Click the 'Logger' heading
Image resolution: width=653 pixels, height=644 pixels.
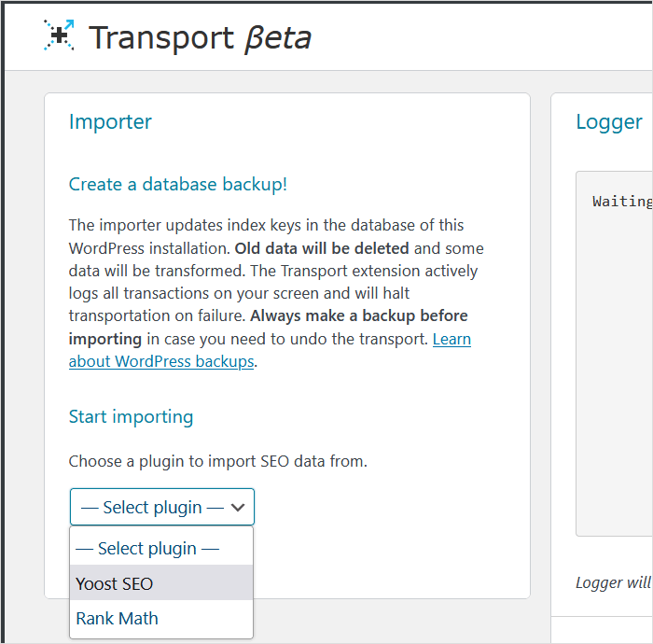(609, 122)
